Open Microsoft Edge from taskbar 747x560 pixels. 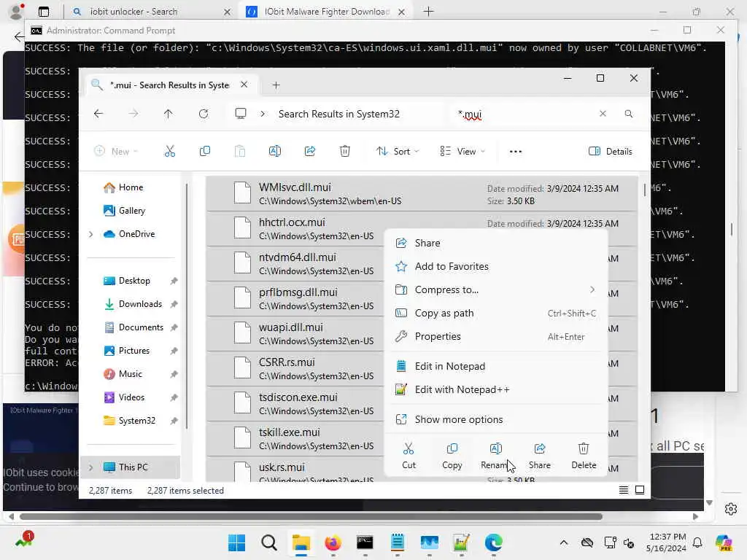pos(494,542)
